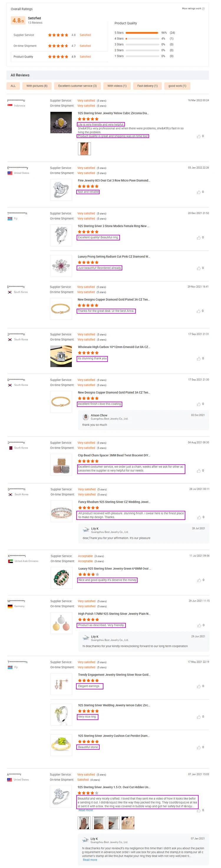Click thumbs-up on 'fast and reliable' review

(x=199, y=192)
